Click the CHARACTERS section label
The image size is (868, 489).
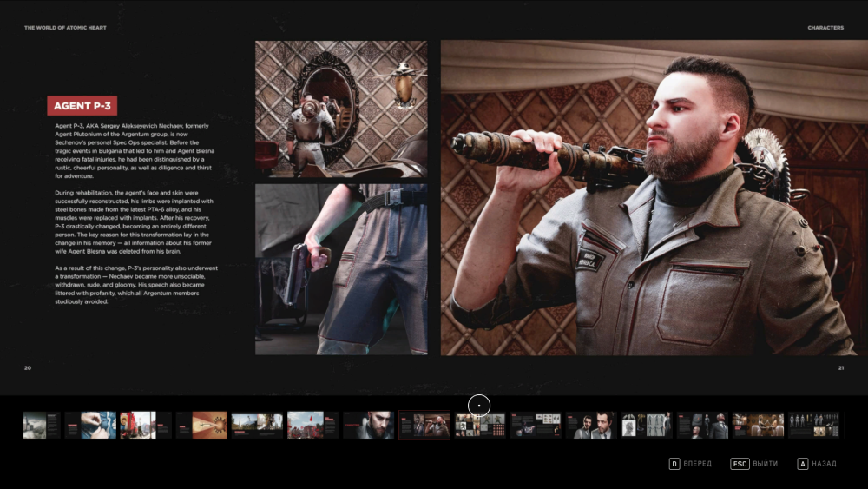click(825, 28)
